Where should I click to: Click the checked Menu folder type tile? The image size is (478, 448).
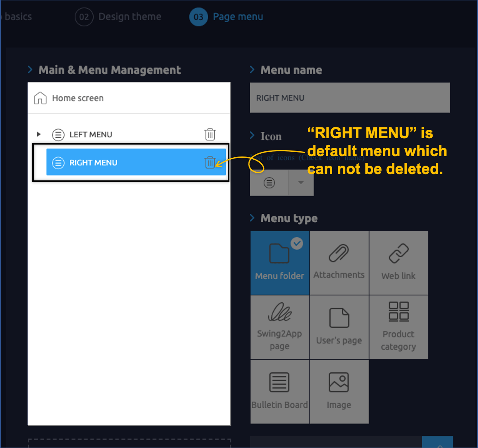tap(280, 263)
